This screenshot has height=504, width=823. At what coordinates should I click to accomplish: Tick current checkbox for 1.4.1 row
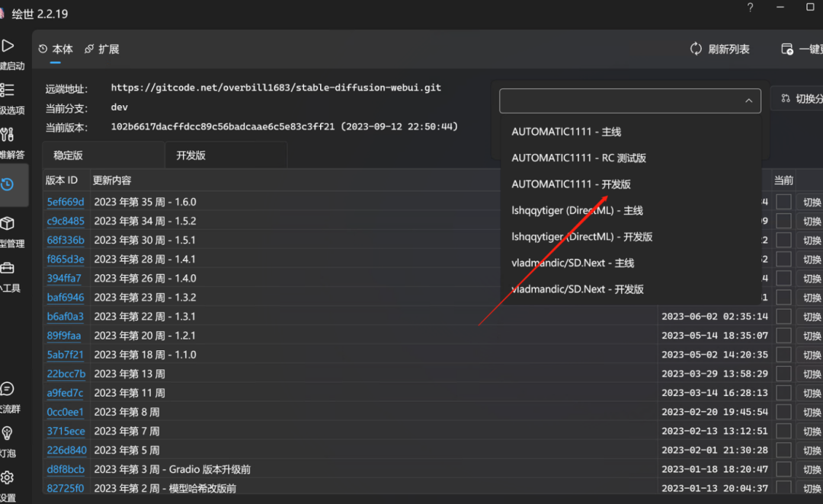pos(783,259)
